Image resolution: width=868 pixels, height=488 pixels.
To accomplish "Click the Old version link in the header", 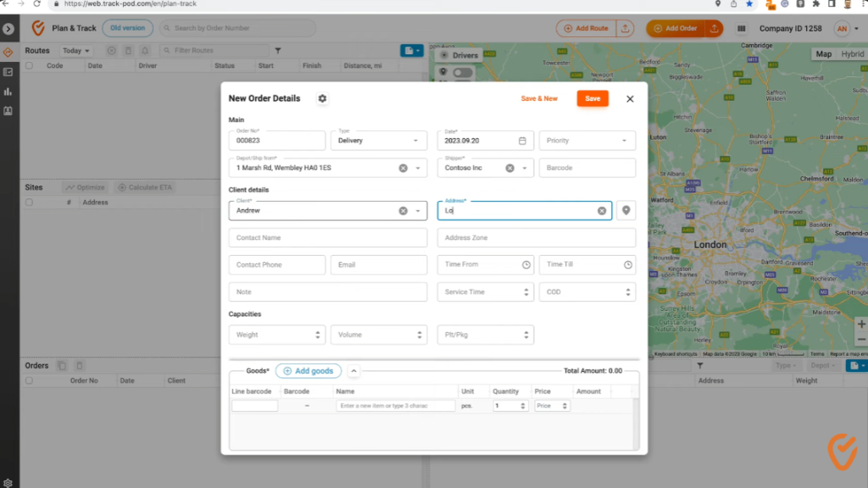I will point(127,27).
